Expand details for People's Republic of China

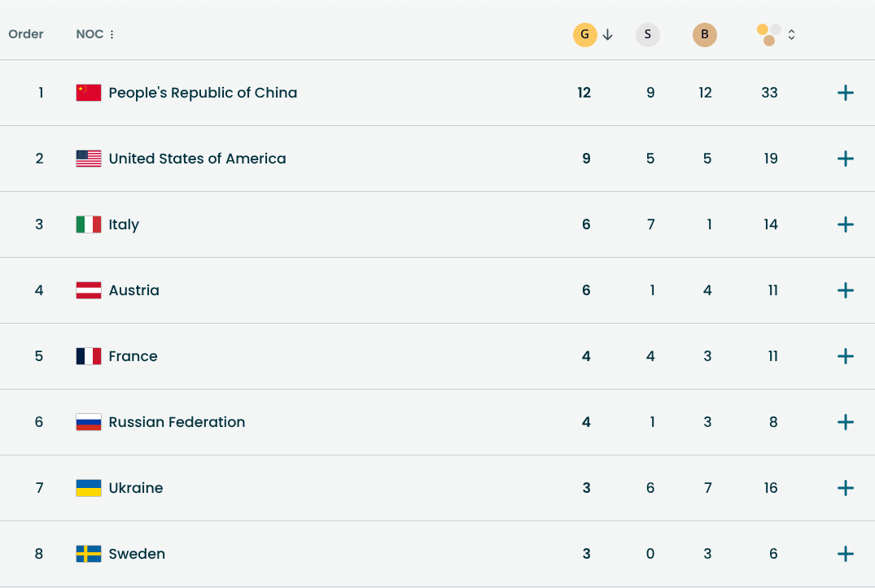click(845, 92)
